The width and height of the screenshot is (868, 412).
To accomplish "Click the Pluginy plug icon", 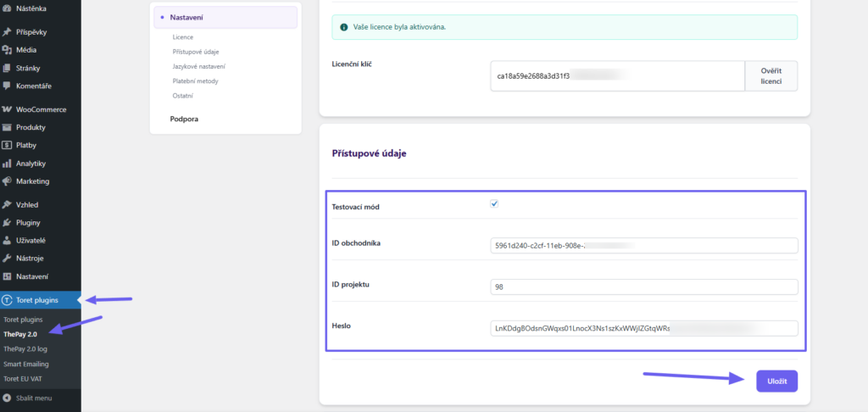I will (x=7, y=223).
